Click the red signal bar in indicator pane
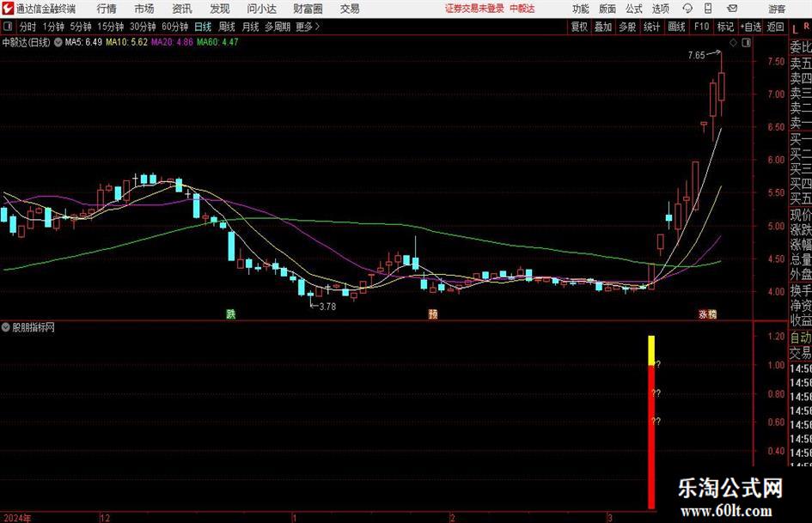The width and height of the screenshot is (812, 523). tap(651, 437)
